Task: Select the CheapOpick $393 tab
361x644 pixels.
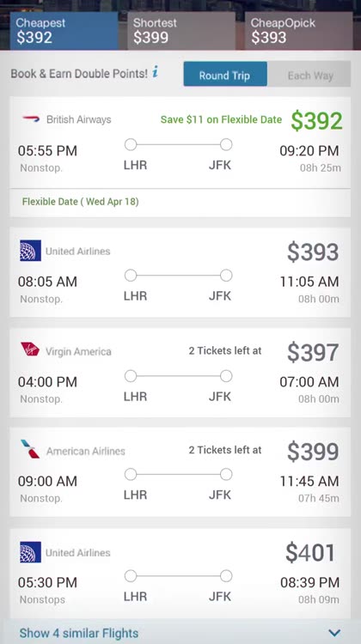Action: (x=298, y=31)
